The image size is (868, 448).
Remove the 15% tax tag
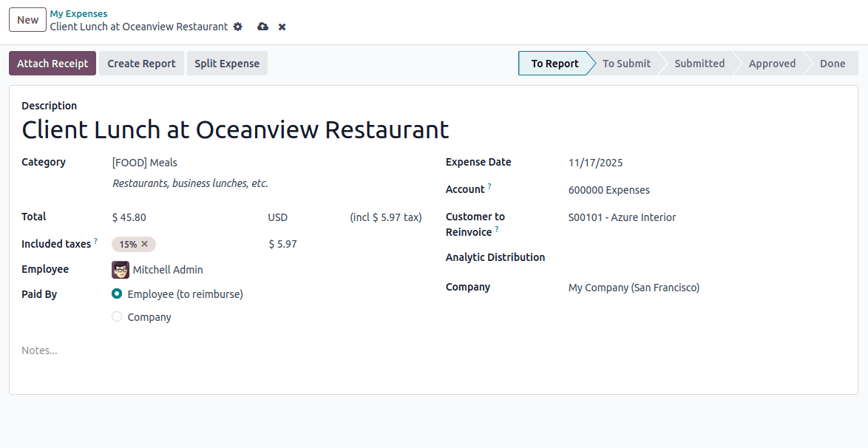coord(144,244)
